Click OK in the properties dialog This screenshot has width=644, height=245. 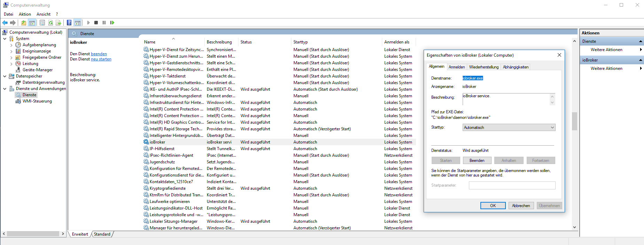click(x=493, y=206)
